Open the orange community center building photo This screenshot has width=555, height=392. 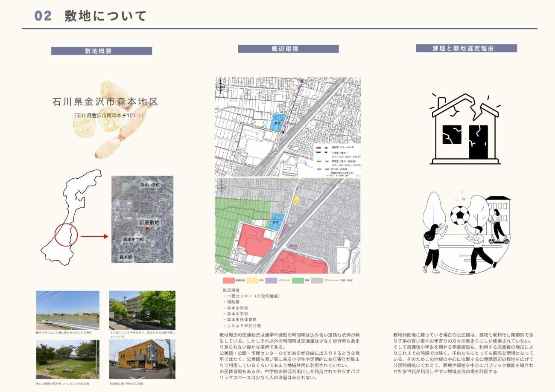point(142,359)
